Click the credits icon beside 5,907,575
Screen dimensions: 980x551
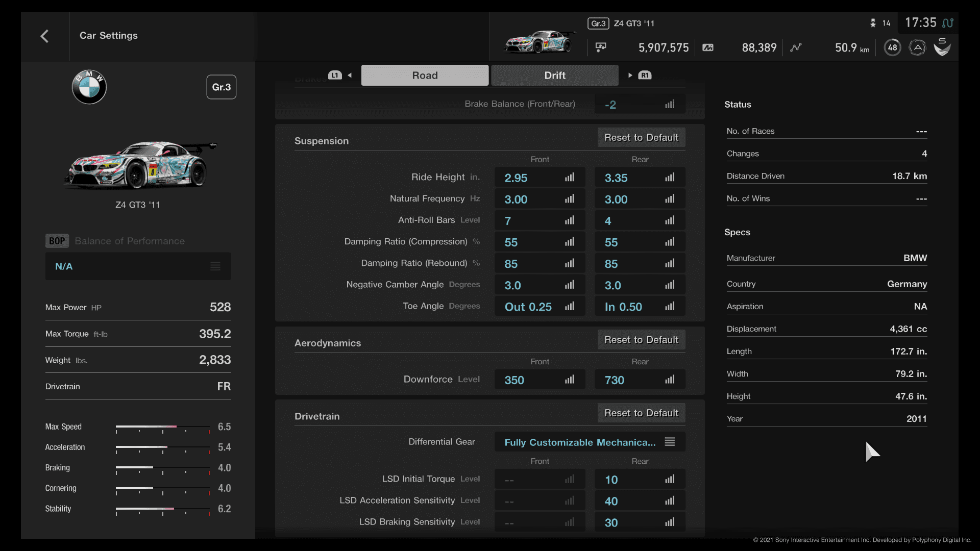tap(601, 47)
